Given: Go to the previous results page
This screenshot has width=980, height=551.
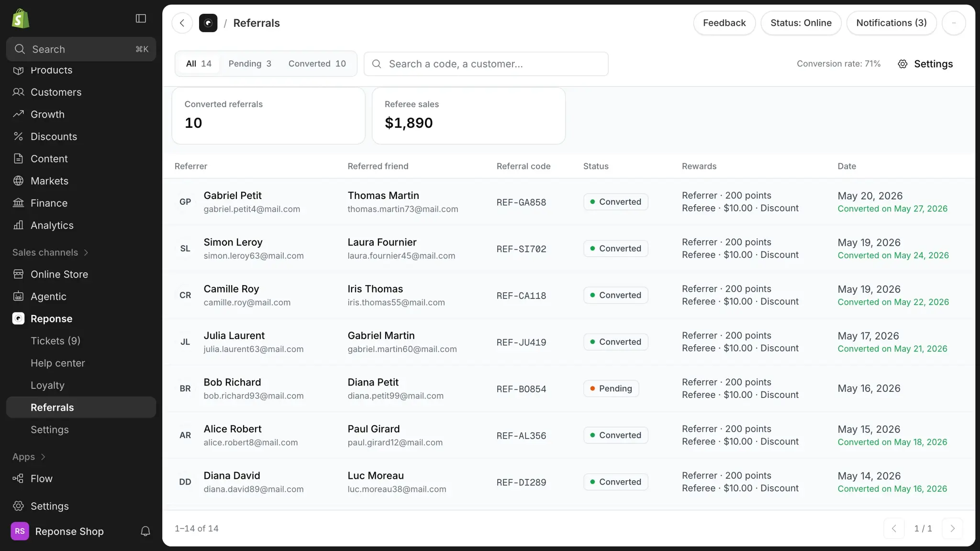Looking at the screenshot, I should [894, 529].
